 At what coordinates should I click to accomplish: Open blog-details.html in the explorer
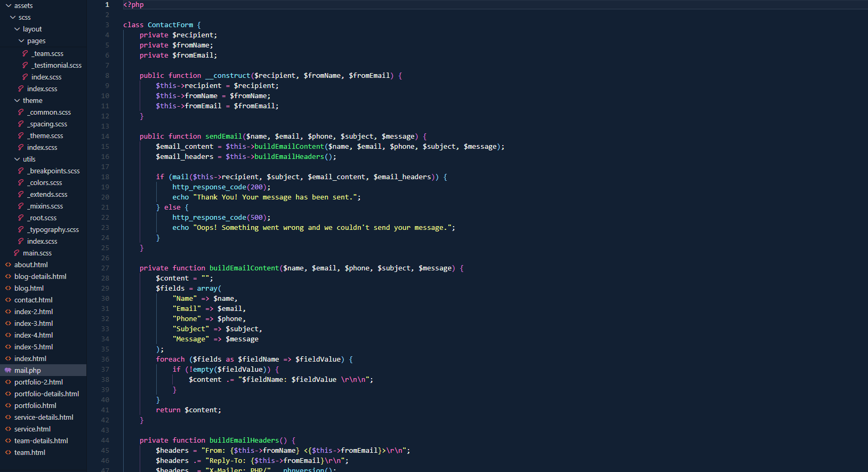40,276
